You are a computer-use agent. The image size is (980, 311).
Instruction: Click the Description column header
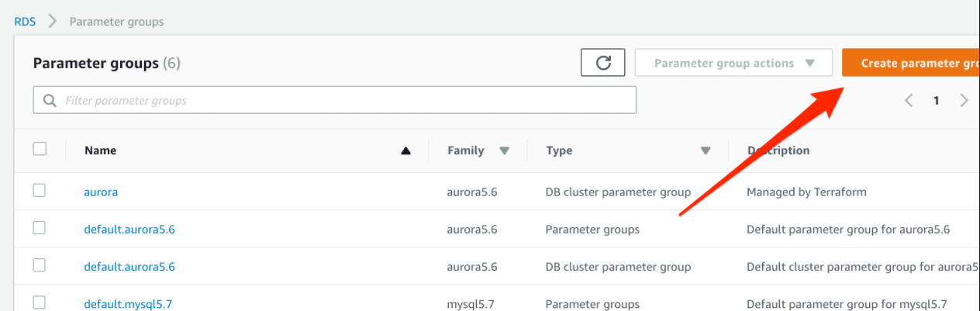click(778, 150)
